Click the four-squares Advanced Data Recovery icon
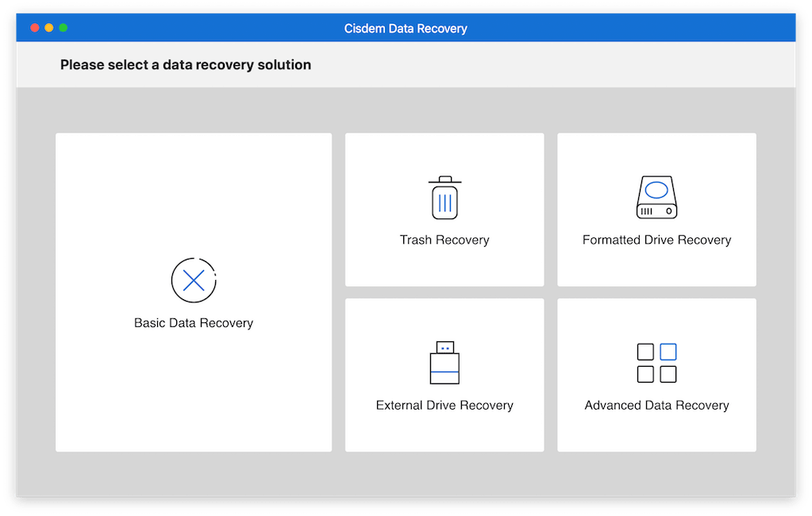 [x=656, y=362]
